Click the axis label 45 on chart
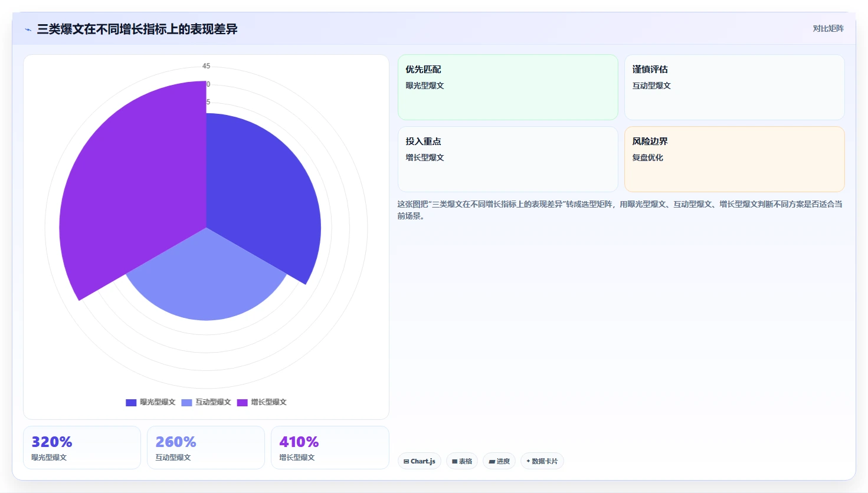The image size is (868, 493). pyautogui.click(x=206, y=66)
